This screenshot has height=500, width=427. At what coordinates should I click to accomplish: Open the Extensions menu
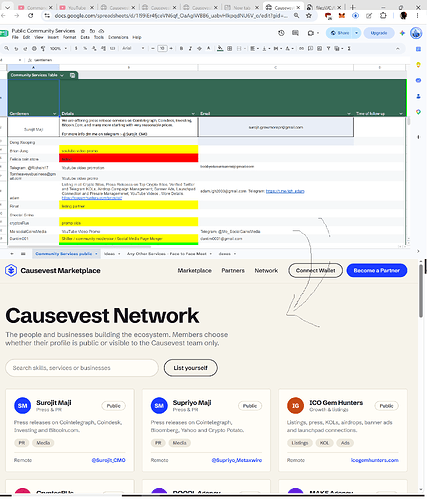(118, 37)
